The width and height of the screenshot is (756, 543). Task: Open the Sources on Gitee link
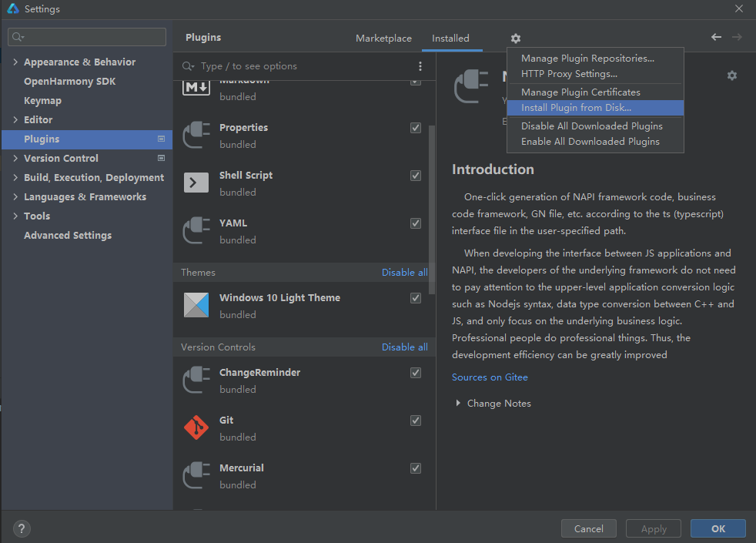point(490,377)
